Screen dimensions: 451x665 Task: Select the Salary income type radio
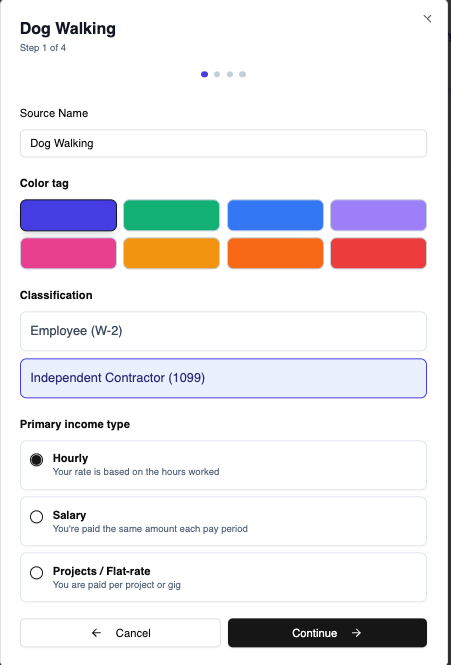[36, 517]
